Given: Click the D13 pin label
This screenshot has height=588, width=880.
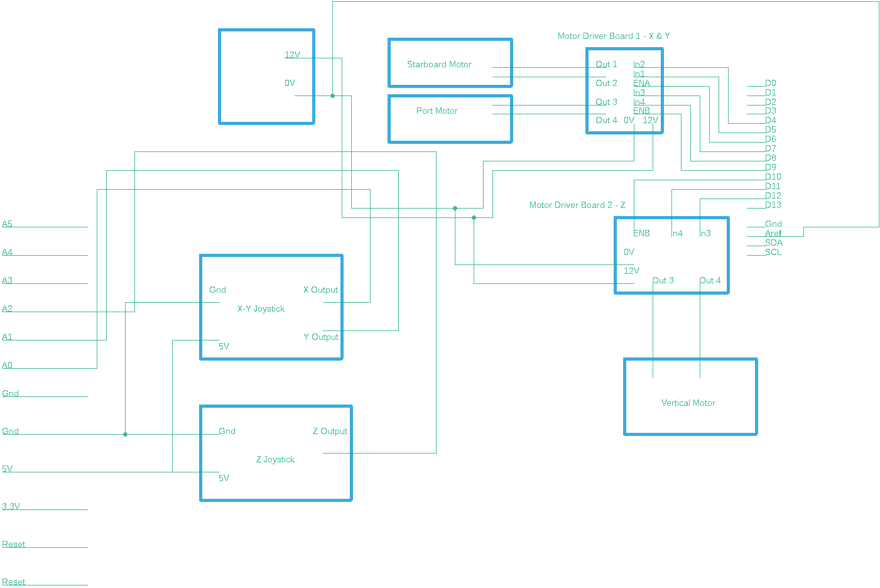Looking at the screenshot, I should 773,205.
